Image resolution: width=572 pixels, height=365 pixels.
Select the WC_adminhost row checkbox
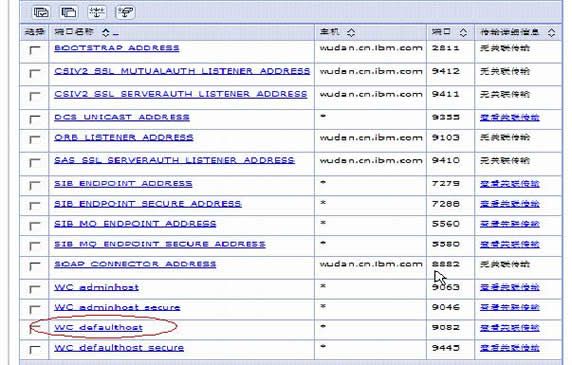pos(35,289)
